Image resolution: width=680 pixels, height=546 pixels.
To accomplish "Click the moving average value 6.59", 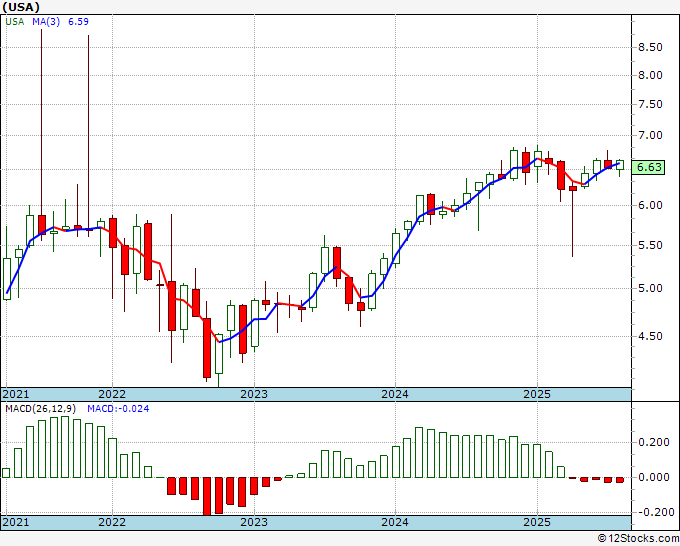I will [x=78, y=22].
